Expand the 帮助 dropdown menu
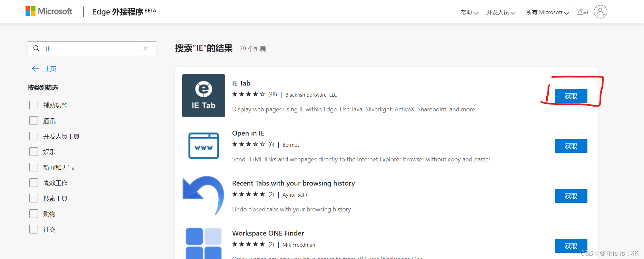The image size is (644, 259). point(469,12)
